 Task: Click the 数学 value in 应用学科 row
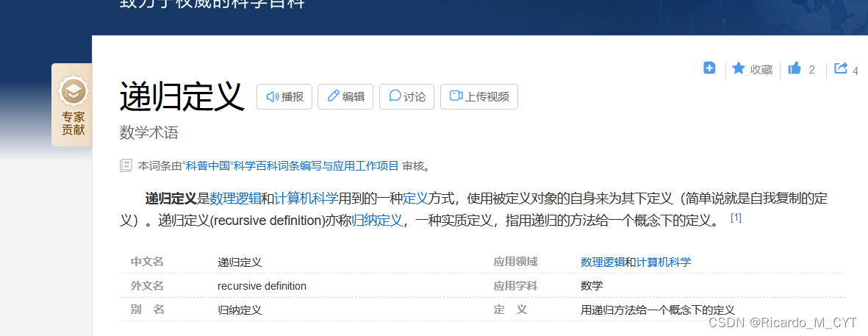[x=592, y=286]
